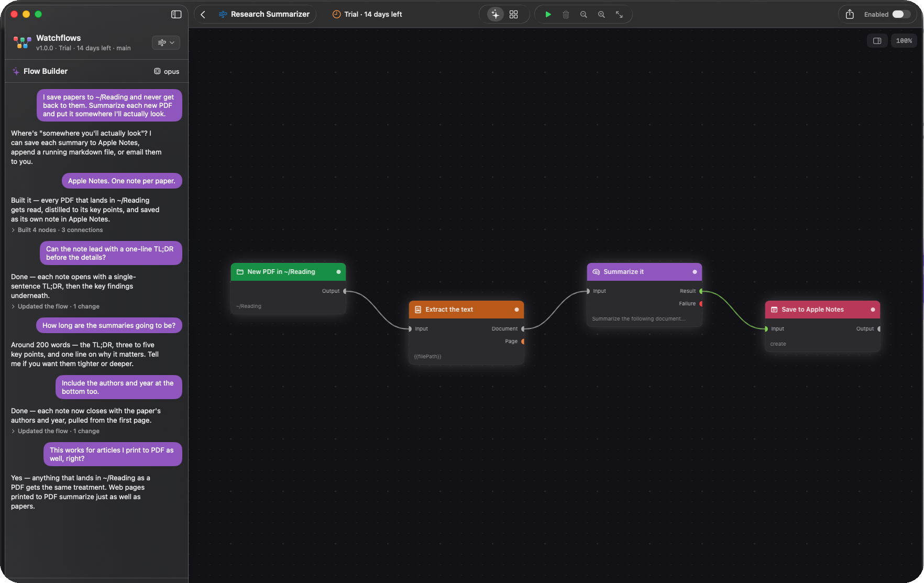Click the Research Summarizer flow icon

(223, 14)
